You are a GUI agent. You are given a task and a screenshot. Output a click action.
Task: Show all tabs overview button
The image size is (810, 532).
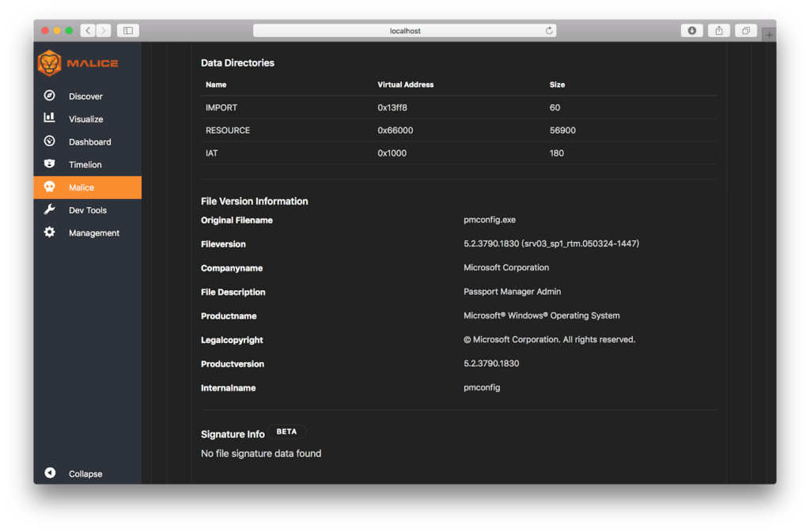pyautogui.click(x=746, y=31)
